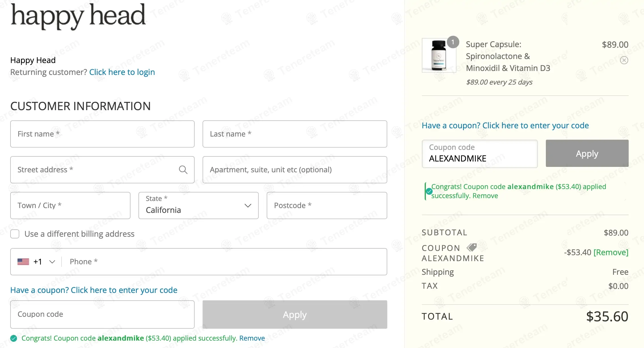Click [Remove] next to the -$53.40 coupon
644x348 pixels.
tap(611, 252)
